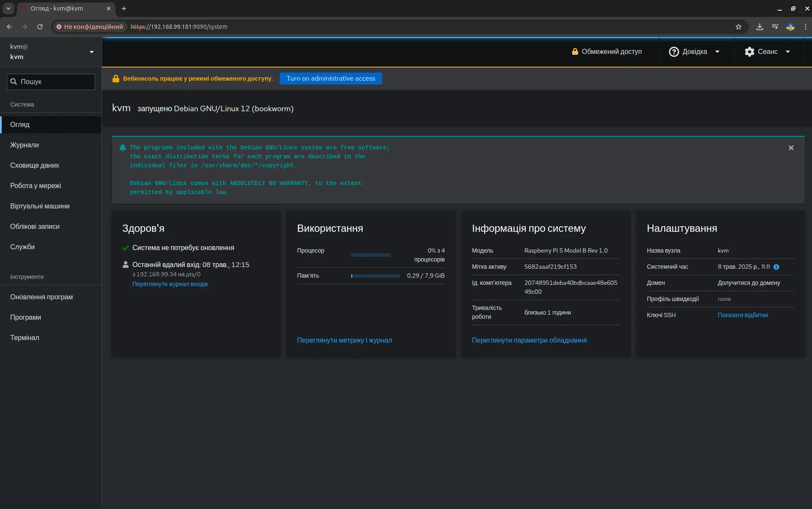The image size is (812, 509).
Task: Click the Обмежений доступ lock indicator
Action: [x=607, y=52]
